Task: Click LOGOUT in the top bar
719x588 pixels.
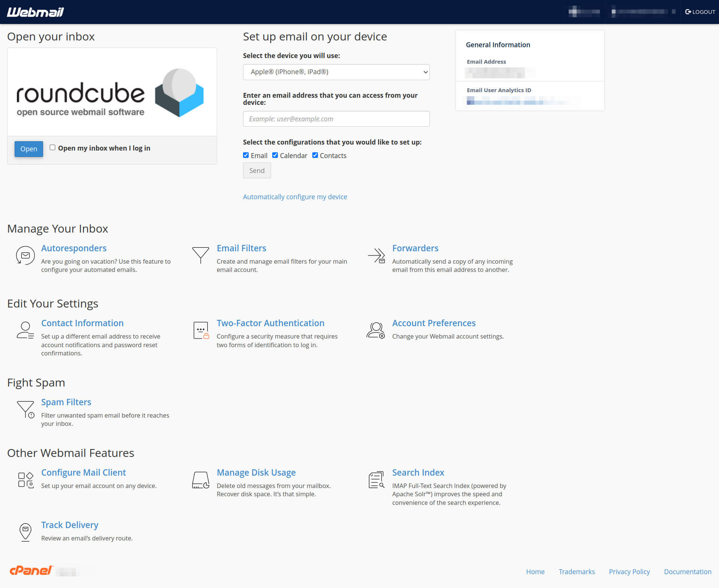Action: 700,12
